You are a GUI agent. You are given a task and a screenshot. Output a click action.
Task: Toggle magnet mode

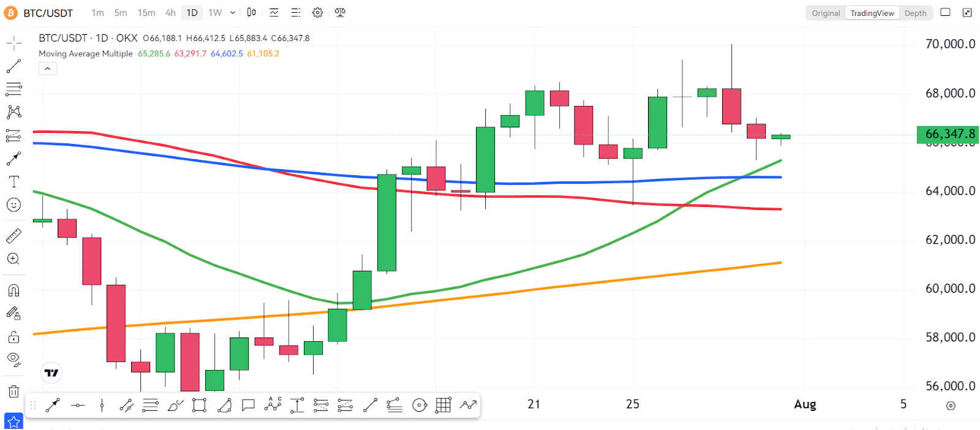13,290
